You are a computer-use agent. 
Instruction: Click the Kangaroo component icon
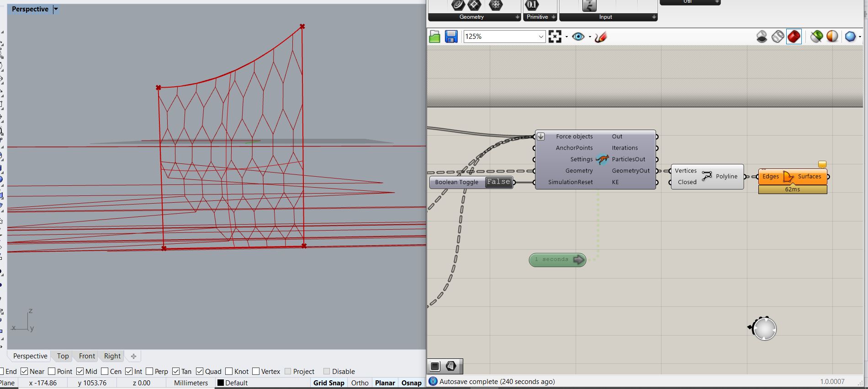(x=603, y=159)
